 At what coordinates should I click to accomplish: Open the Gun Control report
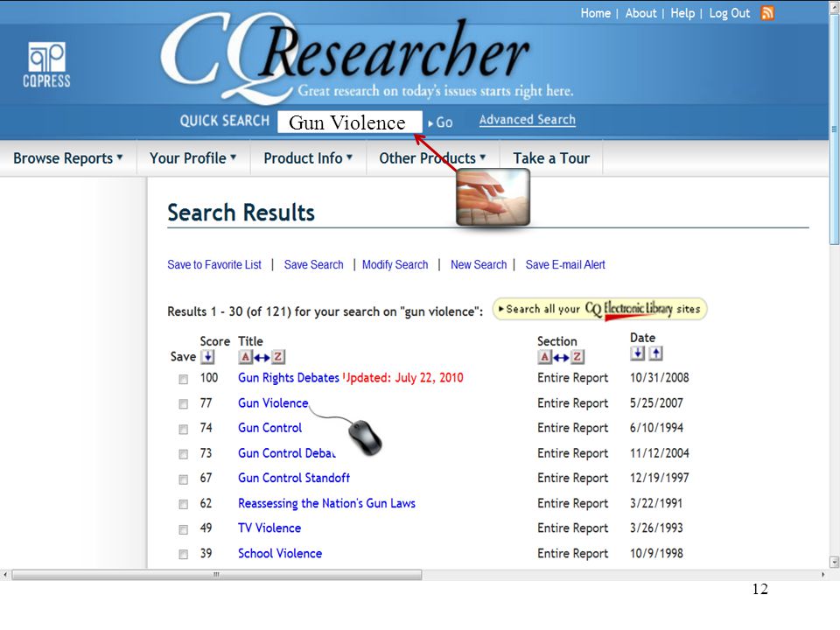click(270, 428)
